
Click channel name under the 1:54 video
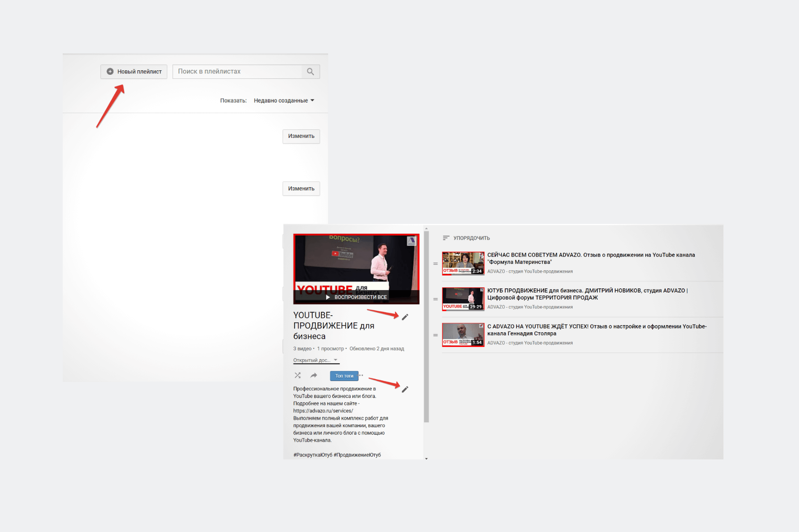(x=530, y=343)
